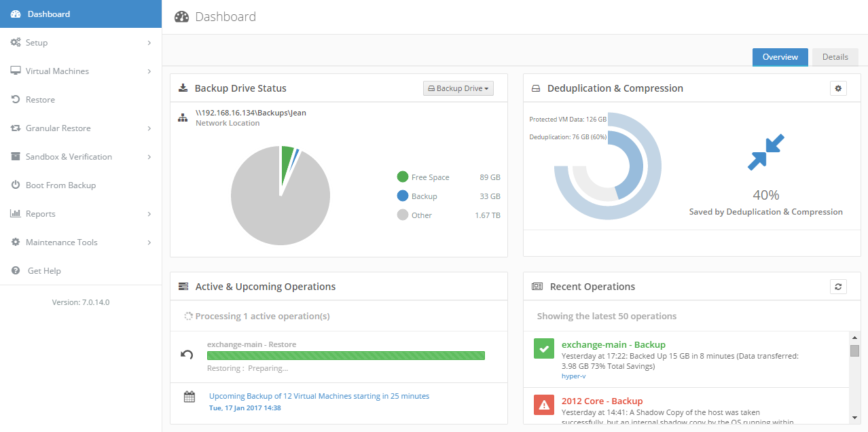Click the hyper-v host link
The width and height of the screenshot is (868, 432).
click(573, 376)
